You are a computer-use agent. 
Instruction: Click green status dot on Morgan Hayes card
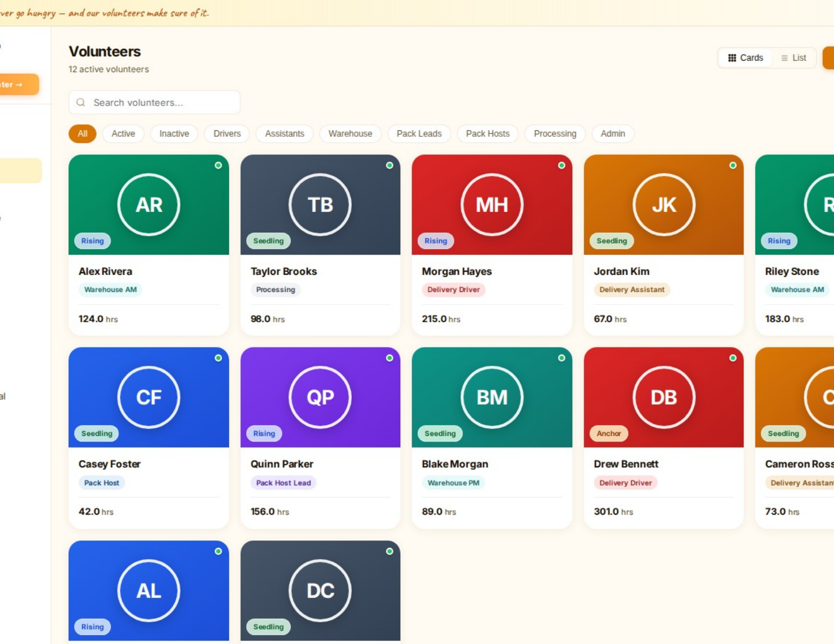562,165
